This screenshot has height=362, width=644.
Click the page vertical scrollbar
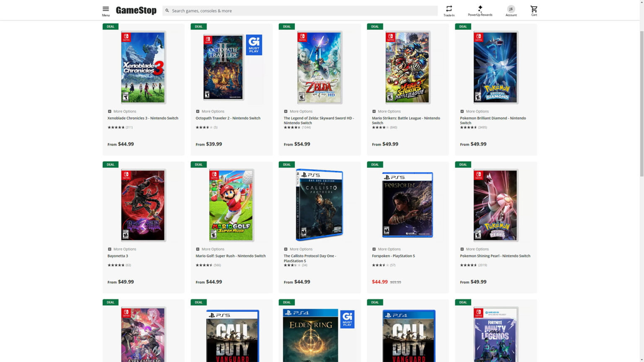(x=641, y=105)
